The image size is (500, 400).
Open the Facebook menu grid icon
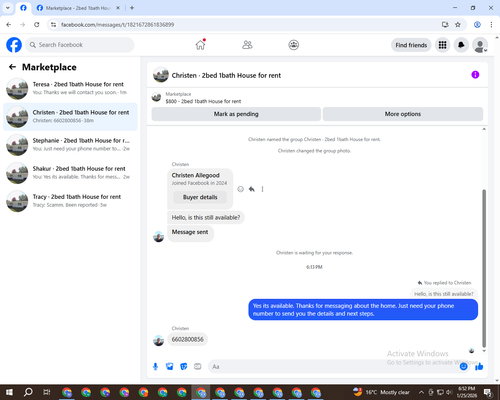point(442,45)
